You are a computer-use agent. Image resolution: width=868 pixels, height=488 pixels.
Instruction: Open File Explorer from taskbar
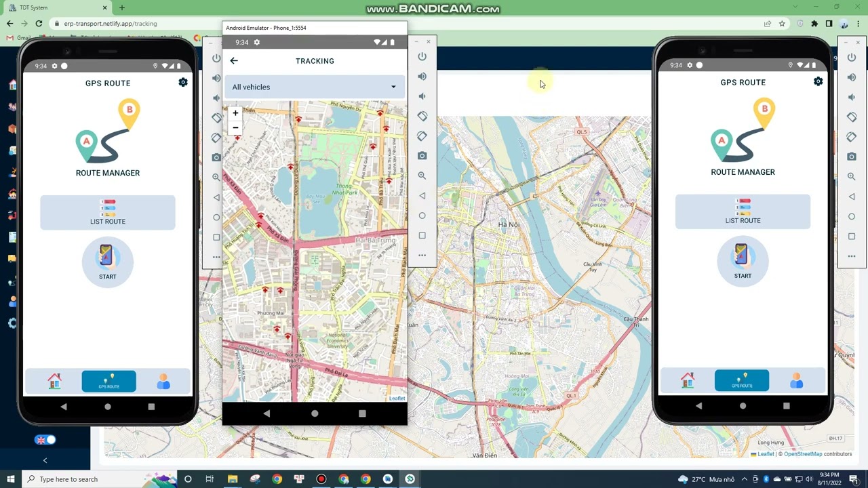[233, 479]
